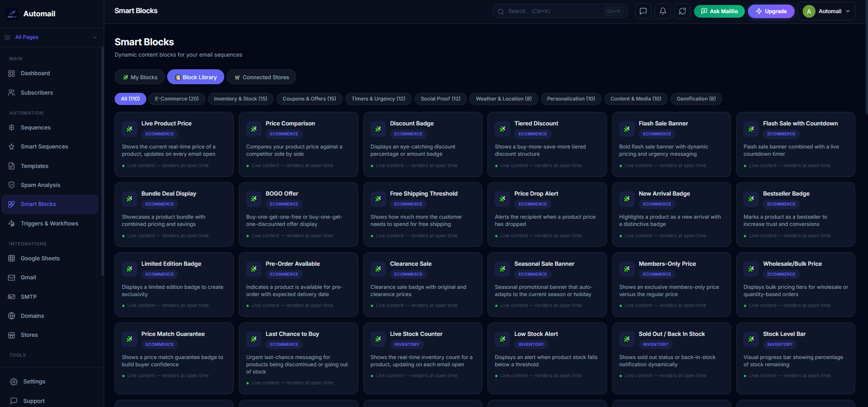Click the Sequences sidebar icon
The image size is (868, 407).
pos(12,128)
